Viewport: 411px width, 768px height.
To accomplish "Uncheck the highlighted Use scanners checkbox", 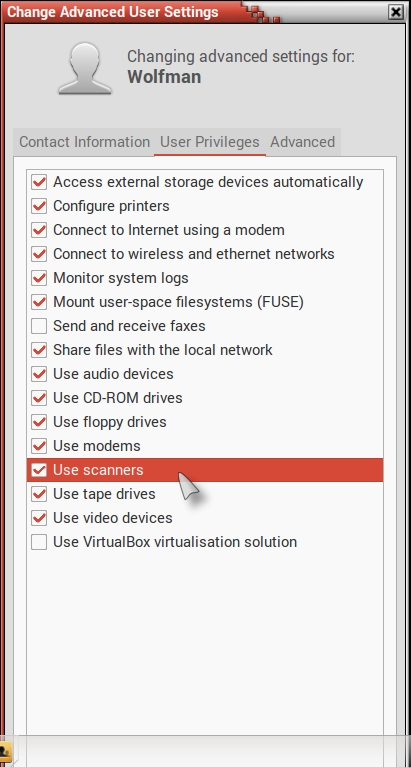I will pos(39,470).
